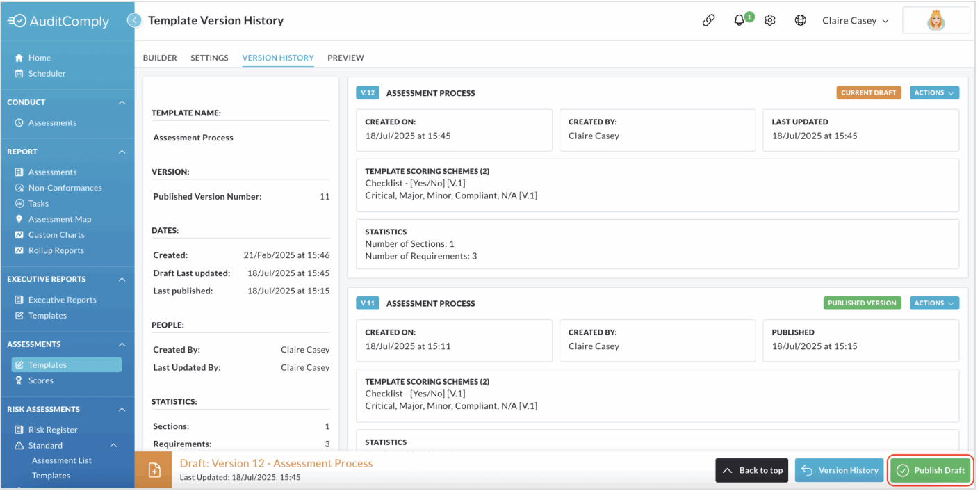Switch to the PREVIEW tab
Image resolution: width=980 pixels, height=491 pixels.
pos(345,58)
